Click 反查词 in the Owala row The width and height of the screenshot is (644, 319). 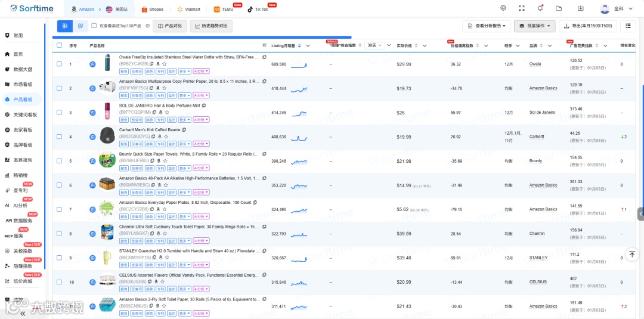[x=137, y=71]
